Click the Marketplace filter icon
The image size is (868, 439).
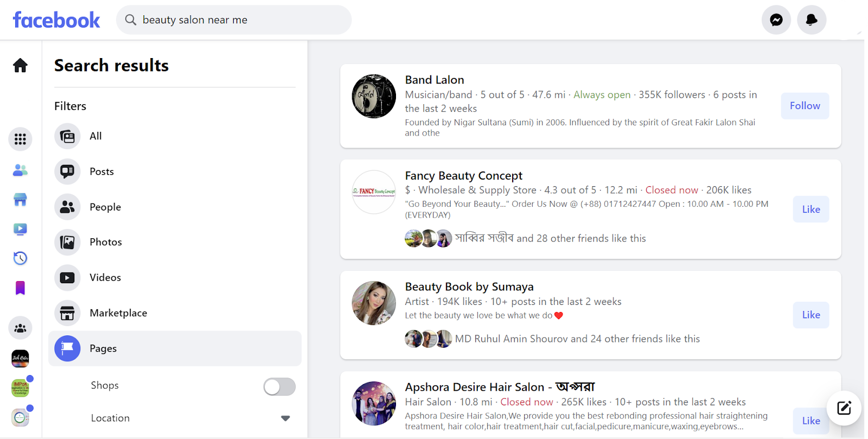click(67, 313)
